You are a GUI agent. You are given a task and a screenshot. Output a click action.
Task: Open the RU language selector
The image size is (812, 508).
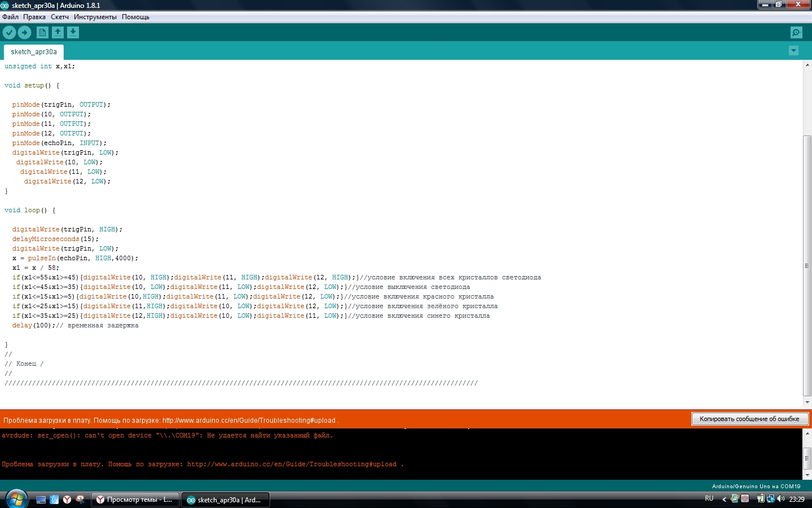pyautogui.click(x=709, y=499)
